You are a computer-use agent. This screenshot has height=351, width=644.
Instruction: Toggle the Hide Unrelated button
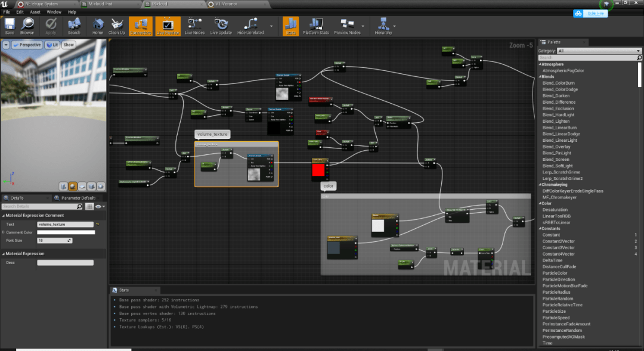pyautogui.click(x=250, y=26)
